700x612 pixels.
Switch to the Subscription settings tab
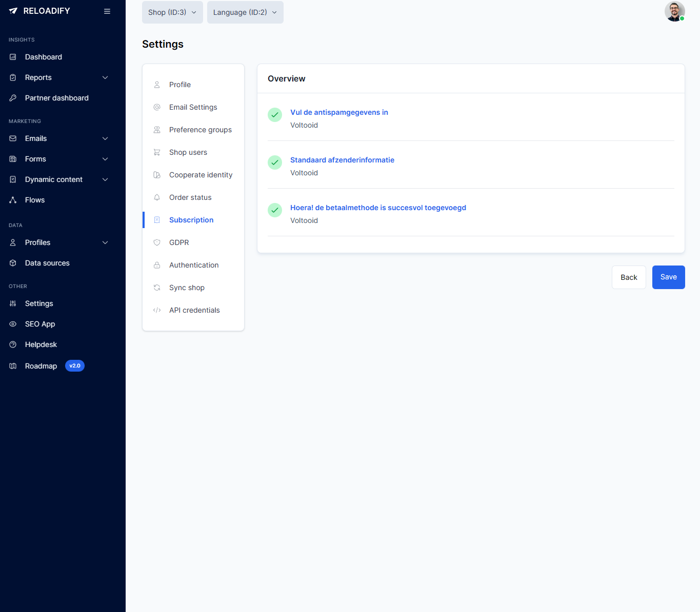click(x=191, y=220)
